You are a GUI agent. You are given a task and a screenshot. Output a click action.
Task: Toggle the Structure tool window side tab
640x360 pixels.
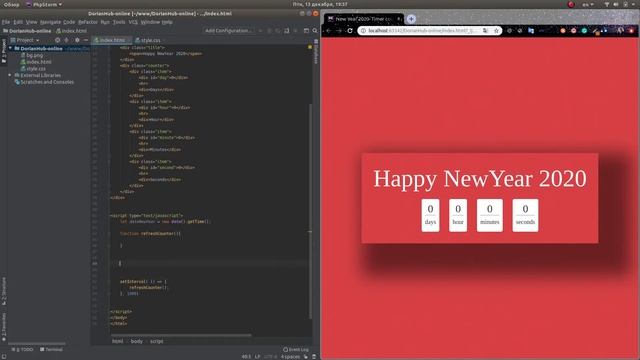tap(4, 291)
